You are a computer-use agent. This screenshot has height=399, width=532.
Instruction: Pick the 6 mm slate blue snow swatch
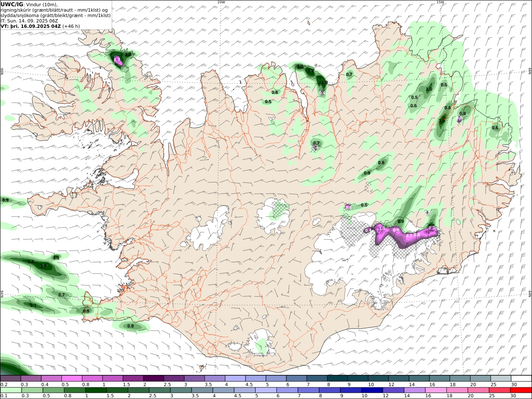(x=296, y=379)
